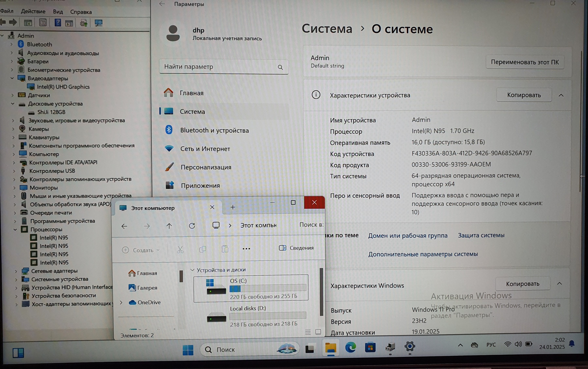Viewport: 588px width, 369px height.
Task: Click the Explorer window vertical scrollbar
Action: coord(321,291)
